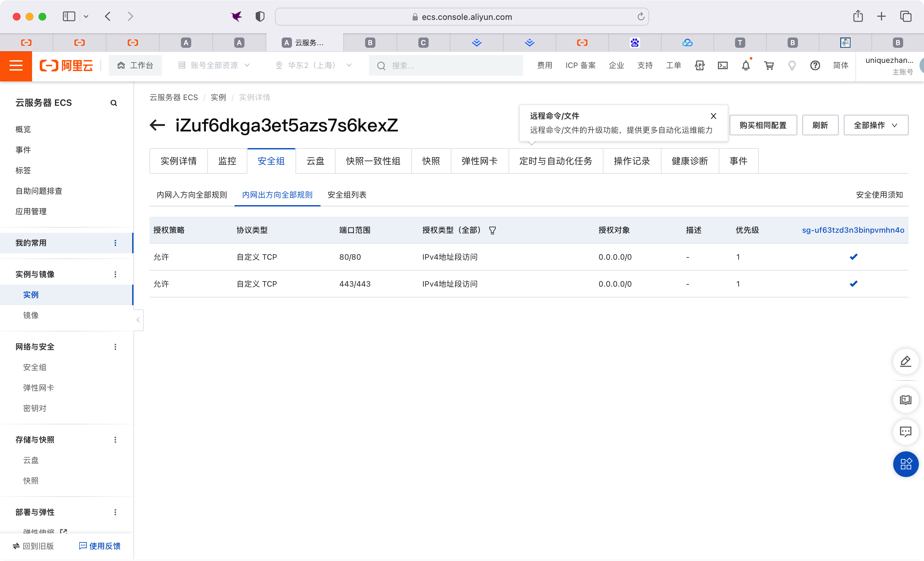Switch to the 定时与自动化任务 tab

click(556, 161)
